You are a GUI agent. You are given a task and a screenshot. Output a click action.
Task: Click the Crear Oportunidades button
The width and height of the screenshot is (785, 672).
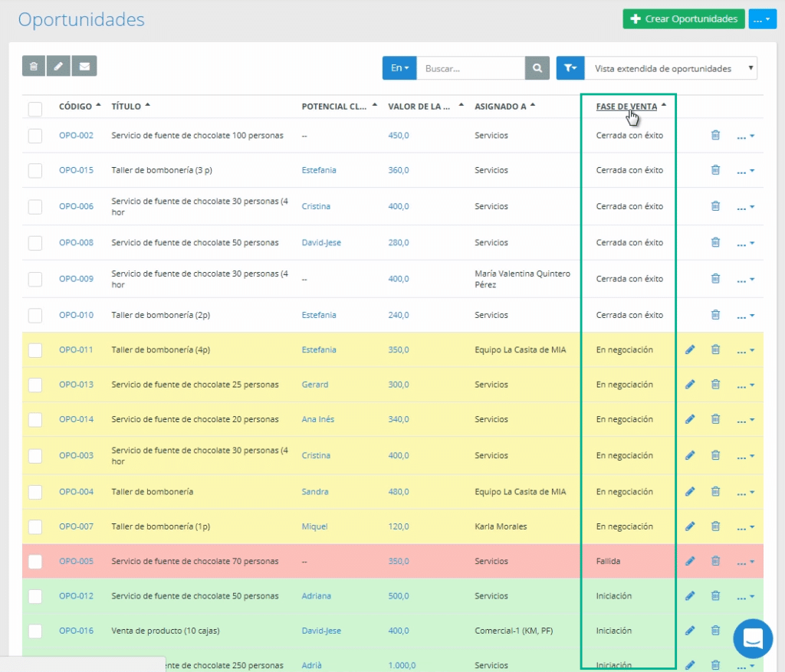[x=683, y=19]
